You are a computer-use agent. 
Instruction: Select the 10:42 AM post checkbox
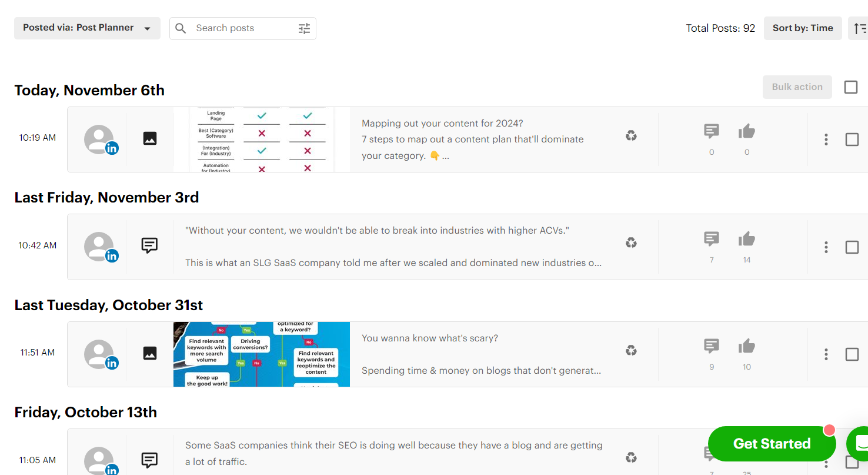coord(852,247)
